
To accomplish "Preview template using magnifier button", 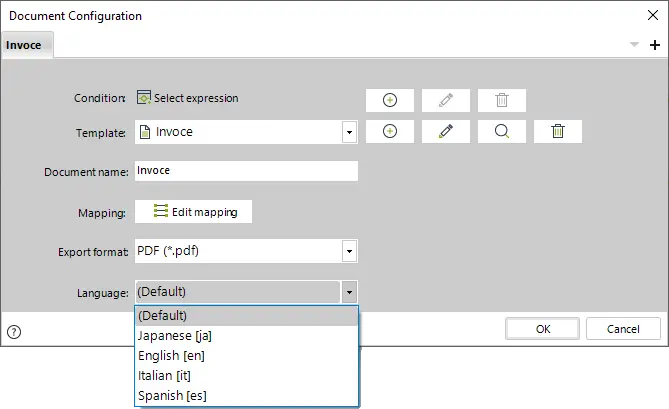I will (502, 131).
